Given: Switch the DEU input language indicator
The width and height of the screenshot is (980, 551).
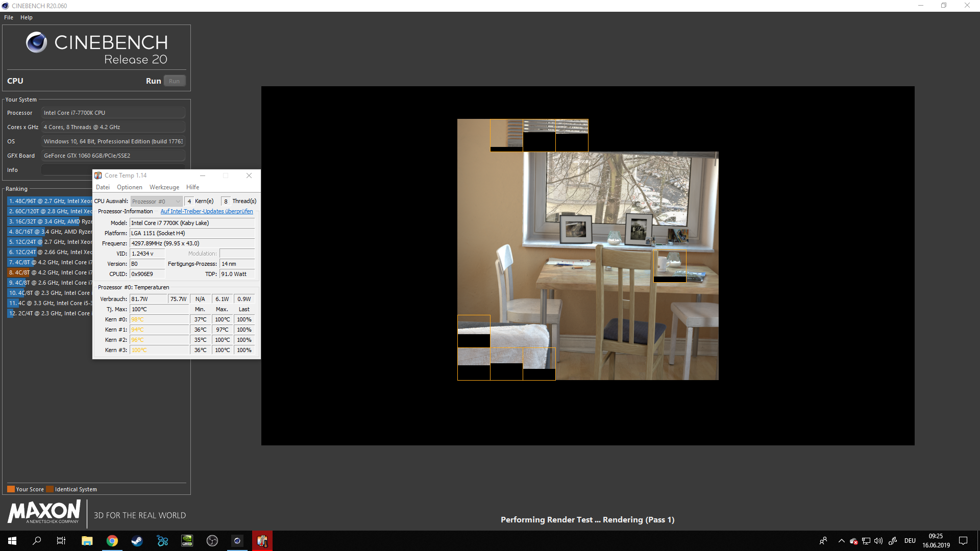Looking at the screenshot, I should click(x=910, y=541).
